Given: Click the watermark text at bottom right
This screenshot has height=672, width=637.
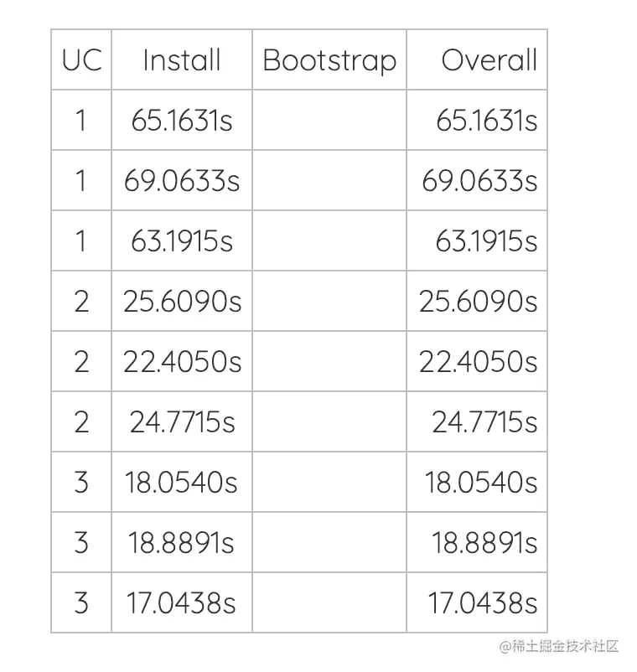Looking at the screenshot, I should click(559, 646).
